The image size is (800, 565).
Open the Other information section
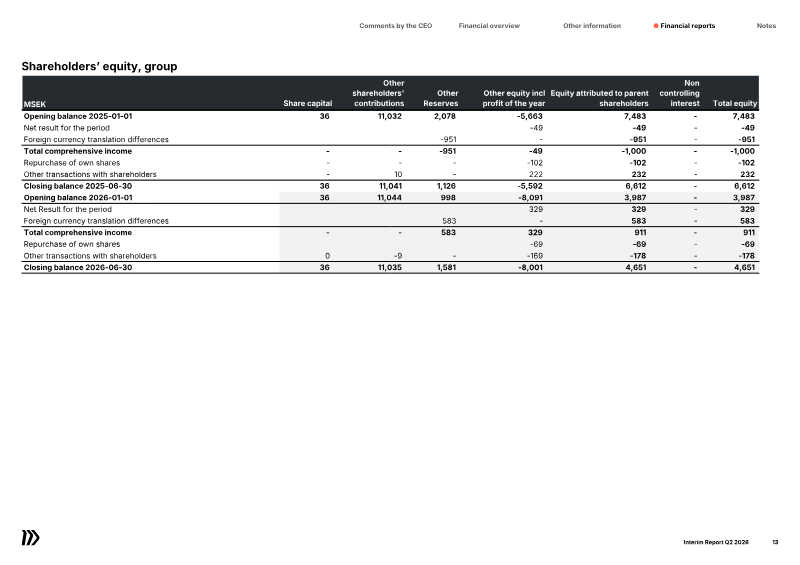point(592,26)
